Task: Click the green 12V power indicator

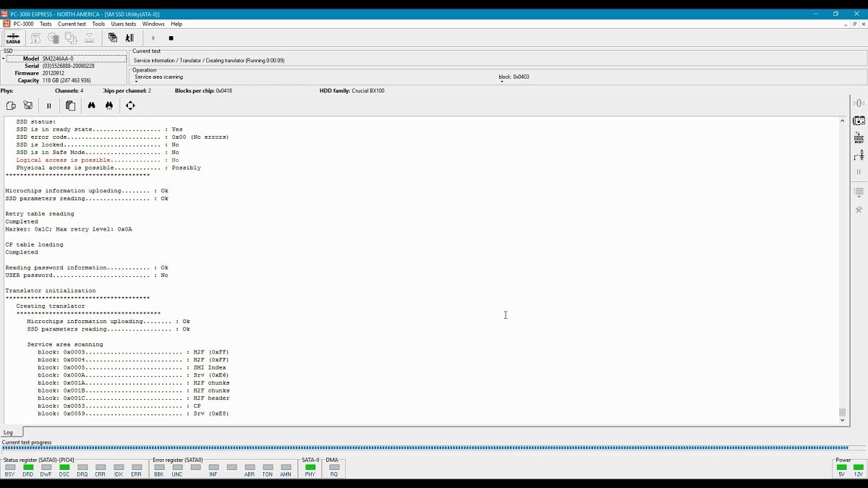Action: click(x=858, y=468)
